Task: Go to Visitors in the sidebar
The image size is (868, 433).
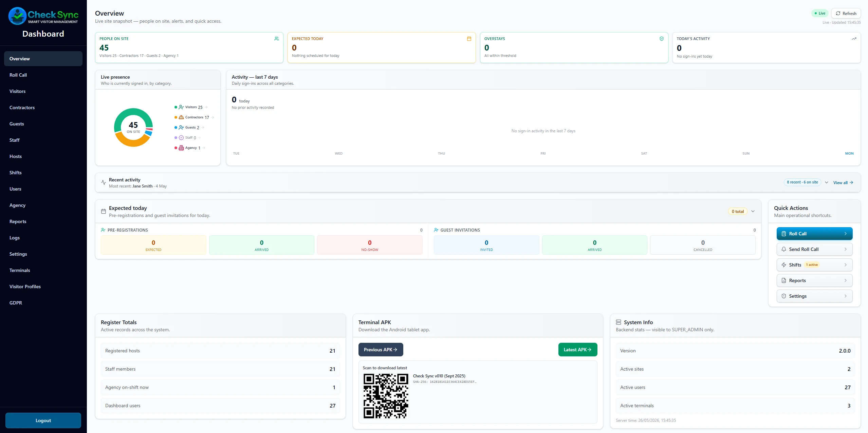Action: coord(43,91)
